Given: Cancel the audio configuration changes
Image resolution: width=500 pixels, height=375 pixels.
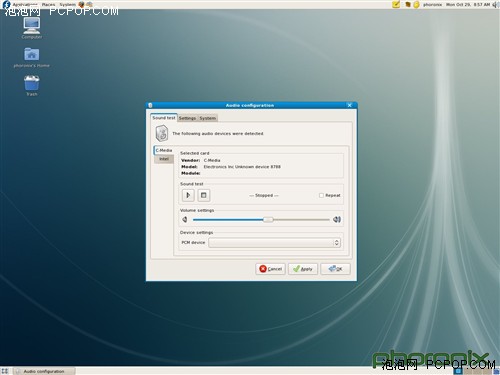Looking at the screenshot, I should pos(270,269).
